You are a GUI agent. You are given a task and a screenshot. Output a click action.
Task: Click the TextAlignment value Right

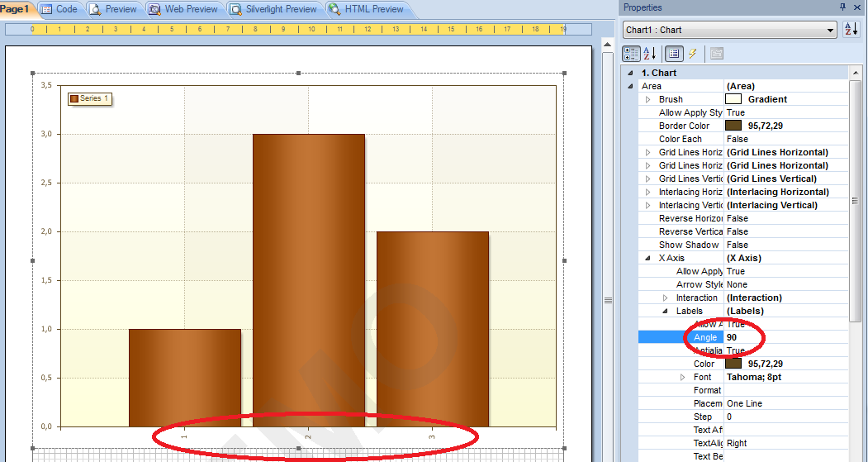tap(737, 443)
